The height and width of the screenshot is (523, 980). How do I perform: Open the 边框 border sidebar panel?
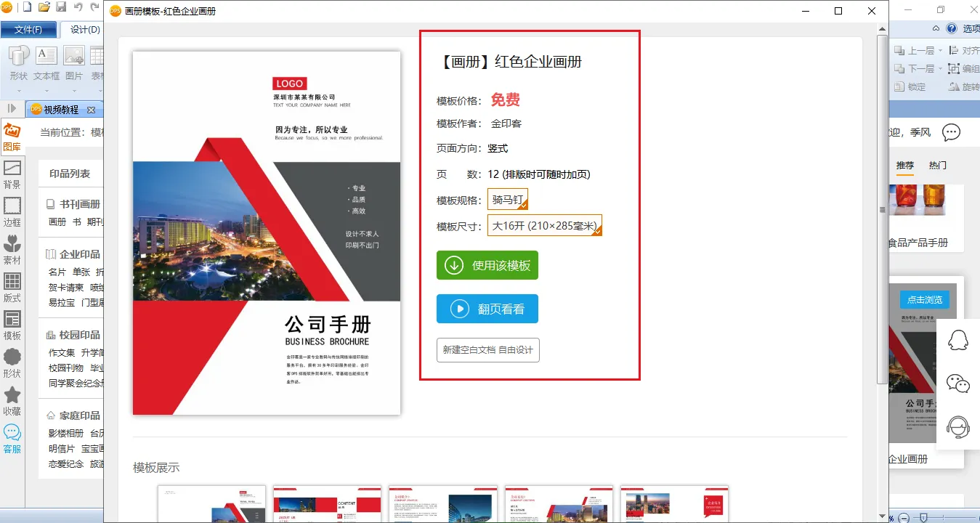(12, 212)
